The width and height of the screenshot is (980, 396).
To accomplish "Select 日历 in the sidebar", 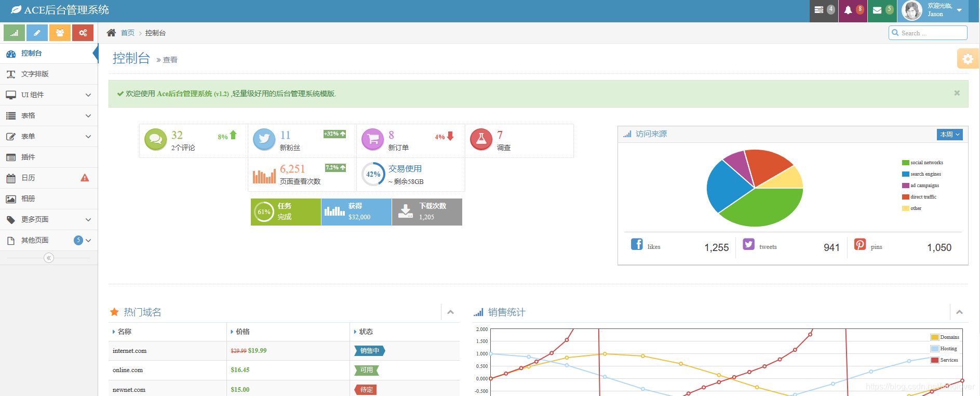I will 49,178.
